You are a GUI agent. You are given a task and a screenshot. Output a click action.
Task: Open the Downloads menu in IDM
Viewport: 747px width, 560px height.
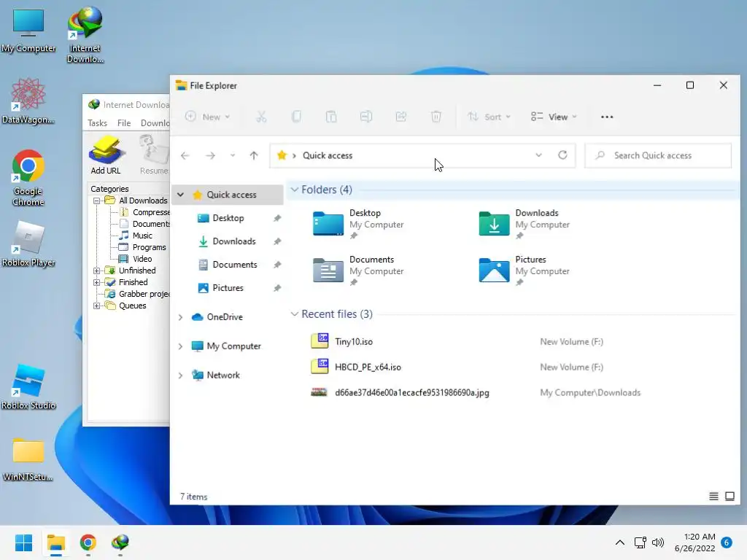coord(155,122)
